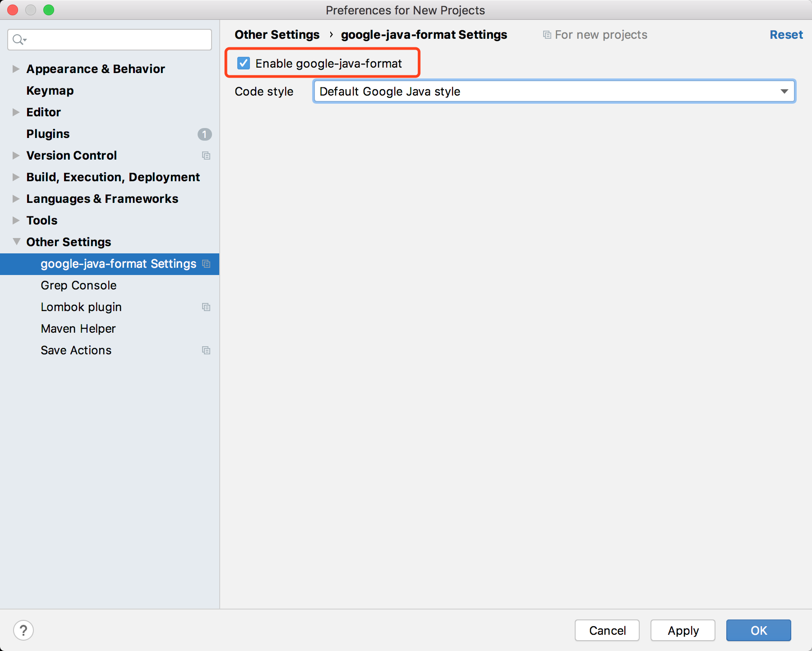Viewport: 812px width, 651px height.
Task: Click the For new projects icon
Action: click(x=547, y=35)
